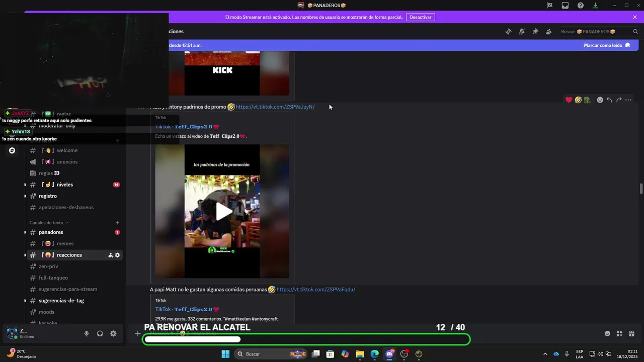Open the reglas channel with eyes emoji
Viewport: 644px width, 362px height.
click(49, 173)
